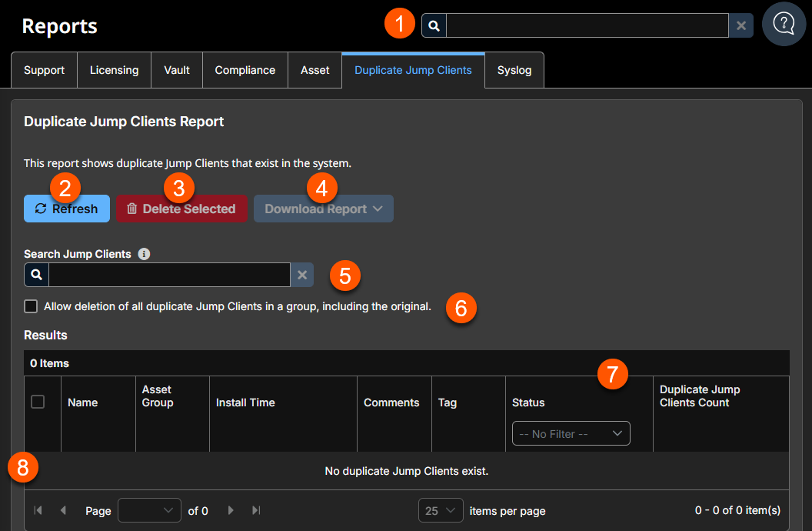Open the Support tab

coord(44,70)
